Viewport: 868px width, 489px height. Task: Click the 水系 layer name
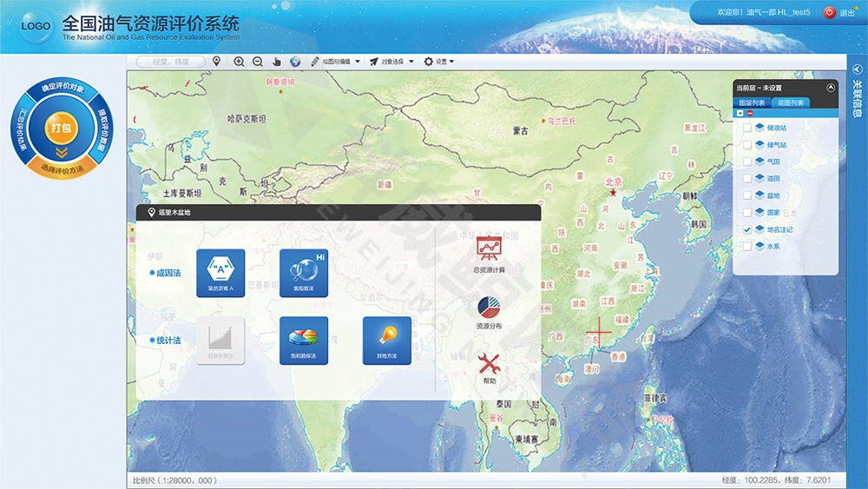pyautogui.click(x=773, y=247)
